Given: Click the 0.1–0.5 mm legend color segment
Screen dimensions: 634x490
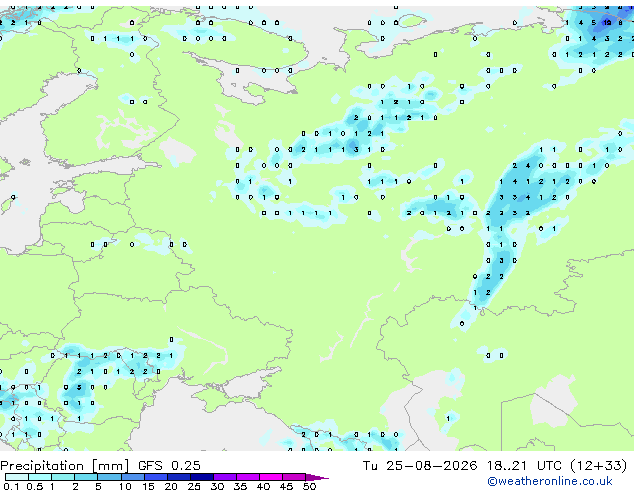Looking at the screenshot, I should click(x=17, y=477).
